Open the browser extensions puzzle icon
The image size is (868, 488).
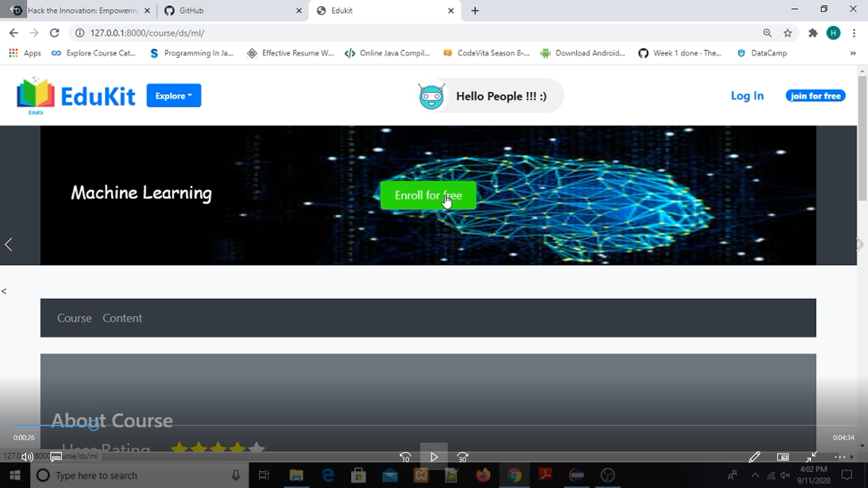(x=813, y=33)
